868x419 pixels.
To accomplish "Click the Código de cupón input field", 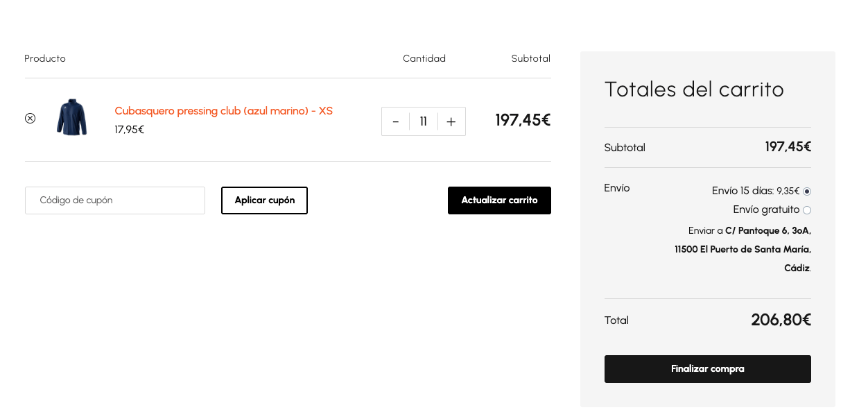I will 115,200.
